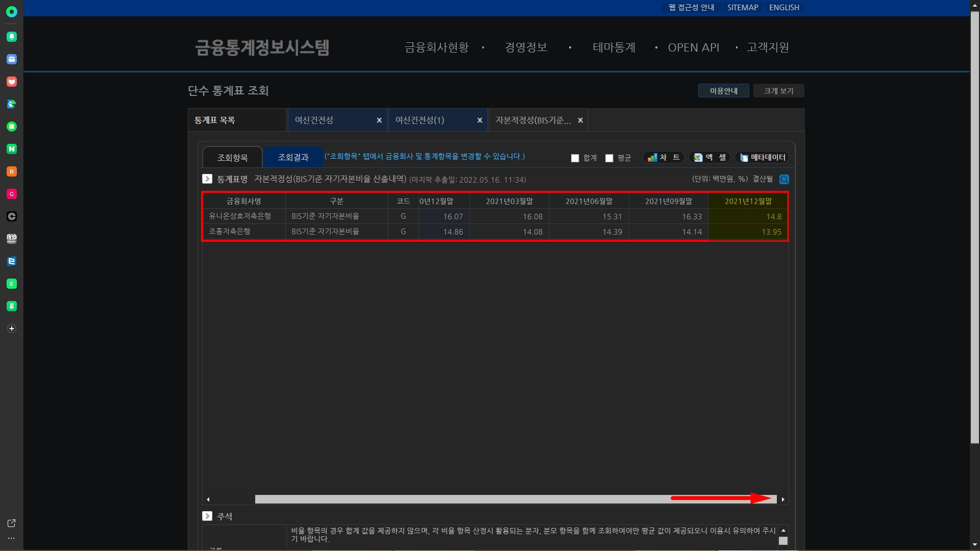Viewport: 980px width, 551px height.
Task: Click the blue 결산월 search icon
Action: (784, 179)
